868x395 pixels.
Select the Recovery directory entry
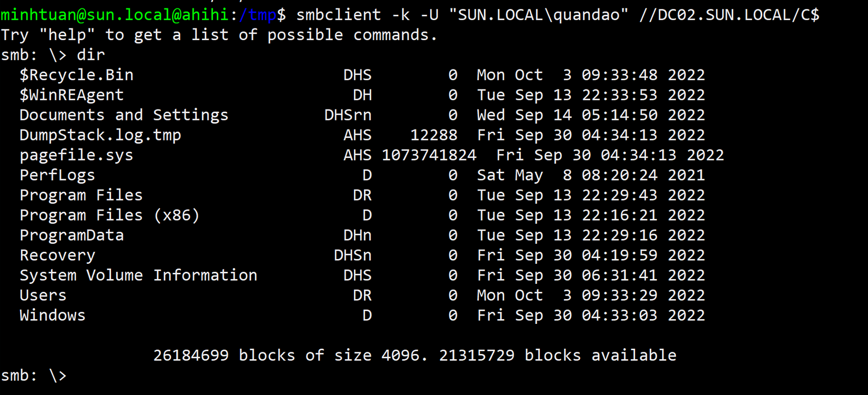pyautogui.click(x=57, y=255)
